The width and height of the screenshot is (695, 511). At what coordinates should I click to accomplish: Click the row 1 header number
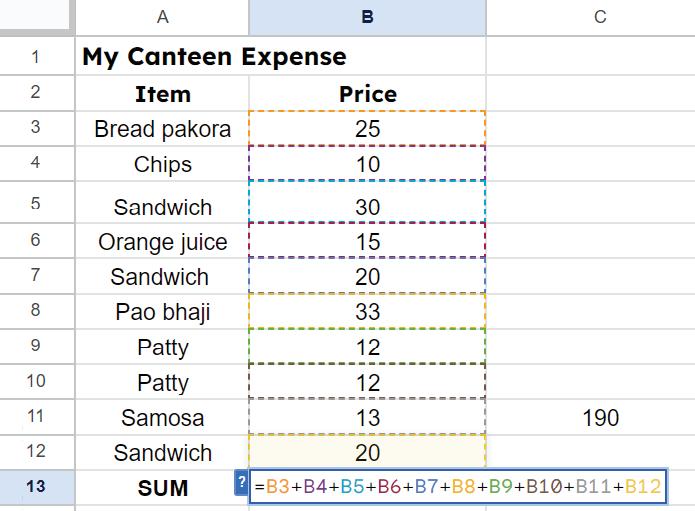[x=36, y=57]
